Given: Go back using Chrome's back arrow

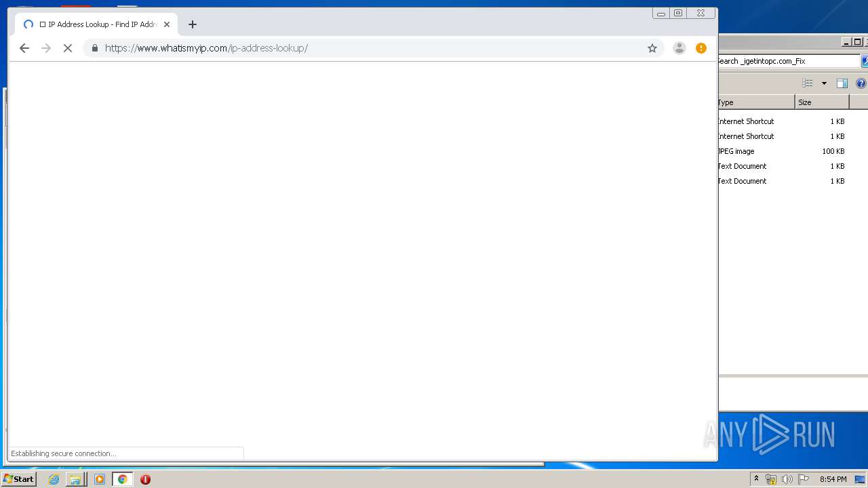Looking at the screenshot, I should click(24, 48).
